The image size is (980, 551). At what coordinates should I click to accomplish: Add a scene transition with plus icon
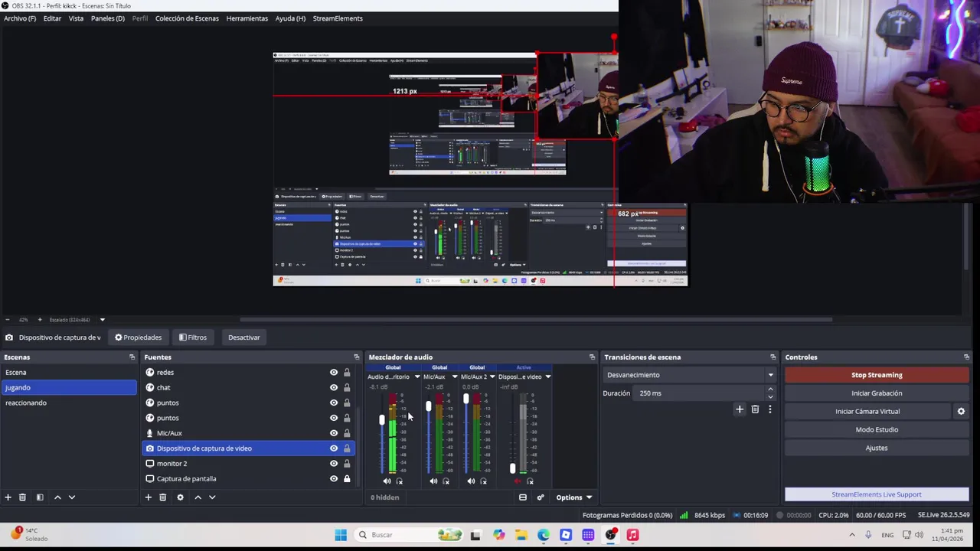740,409
